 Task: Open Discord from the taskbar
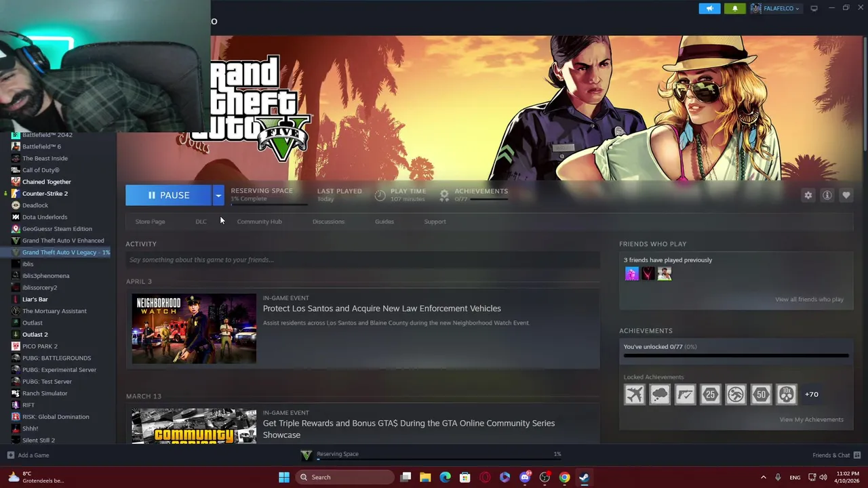[525, 477]
